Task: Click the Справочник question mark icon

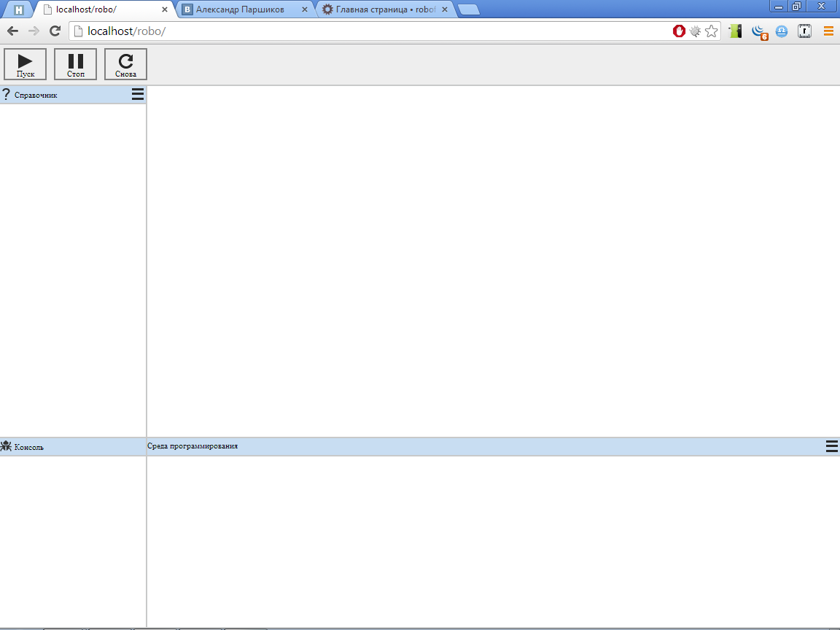Action: coord(6,94)
